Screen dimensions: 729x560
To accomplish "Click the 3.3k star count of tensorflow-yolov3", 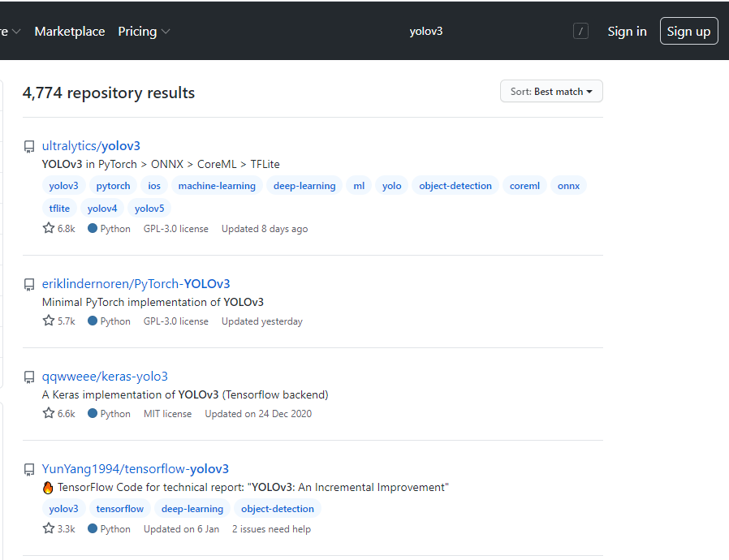I will (59, 528).
